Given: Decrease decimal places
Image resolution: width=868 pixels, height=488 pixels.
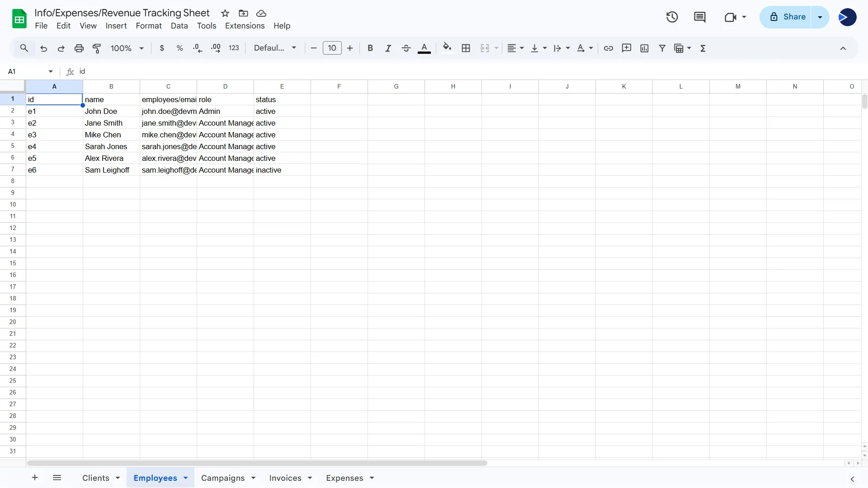Looking at the screenshot, I should (198, 48).
